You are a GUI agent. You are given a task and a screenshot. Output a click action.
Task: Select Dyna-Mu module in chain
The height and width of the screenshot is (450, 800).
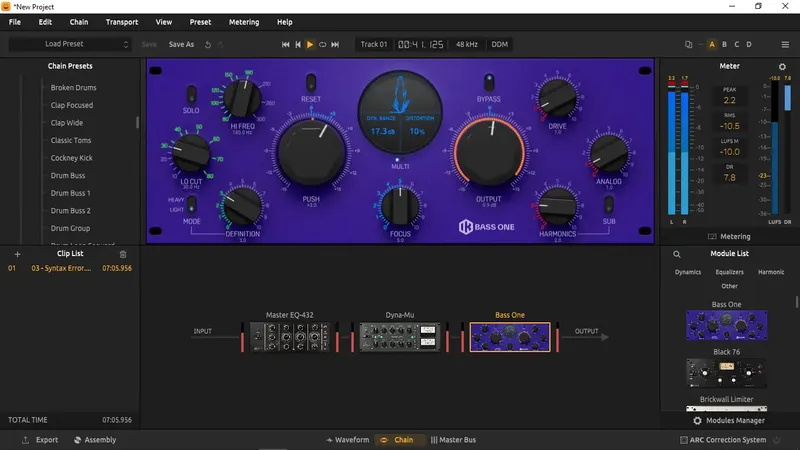(x=399, y=337)
